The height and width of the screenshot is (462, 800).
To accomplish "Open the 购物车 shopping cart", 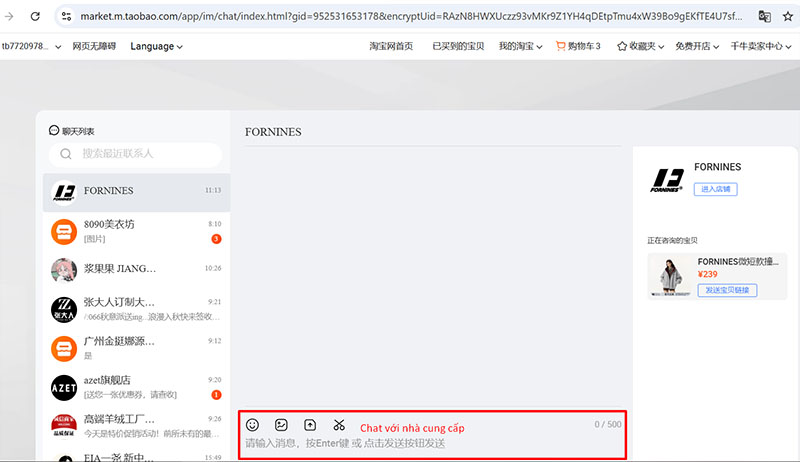I will pyautogui.click(x=579, y=46).
